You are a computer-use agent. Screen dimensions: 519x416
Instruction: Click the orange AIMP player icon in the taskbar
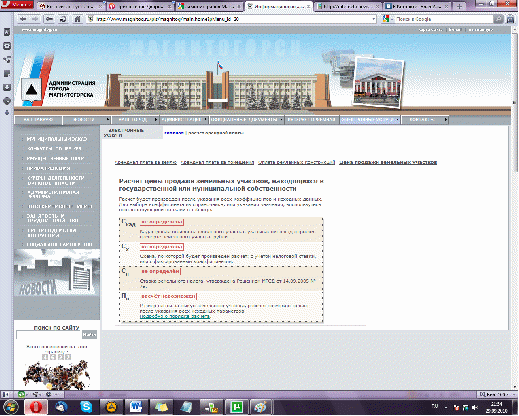111,407
